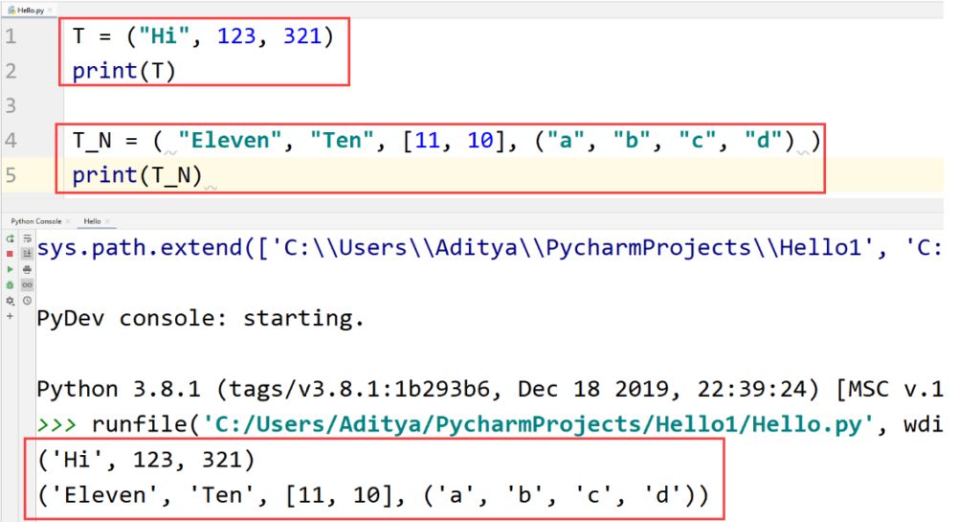
Task: Click variable T_N on line 4
Action: pyautogui.click(x=92, y=141)
